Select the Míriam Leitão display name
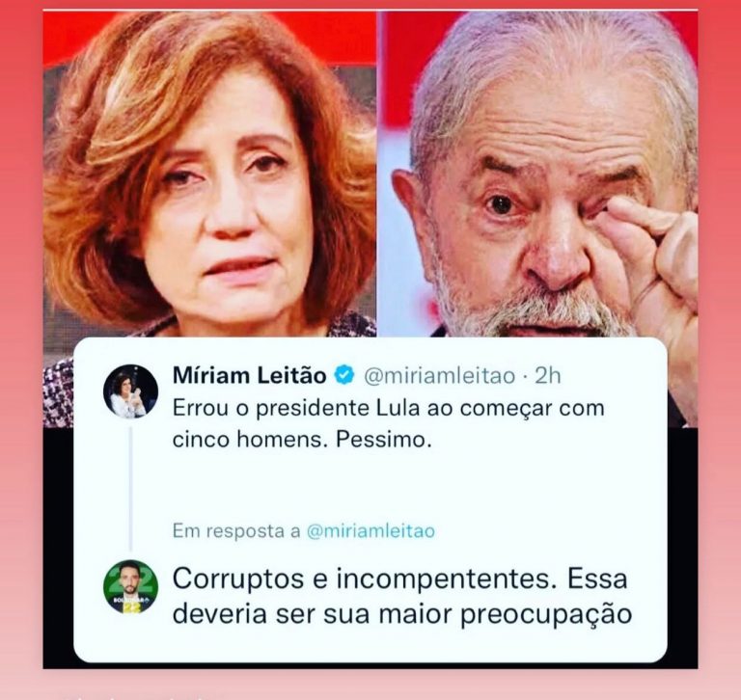The height and width of the screenshot is (700, 741). coord(250,375)
